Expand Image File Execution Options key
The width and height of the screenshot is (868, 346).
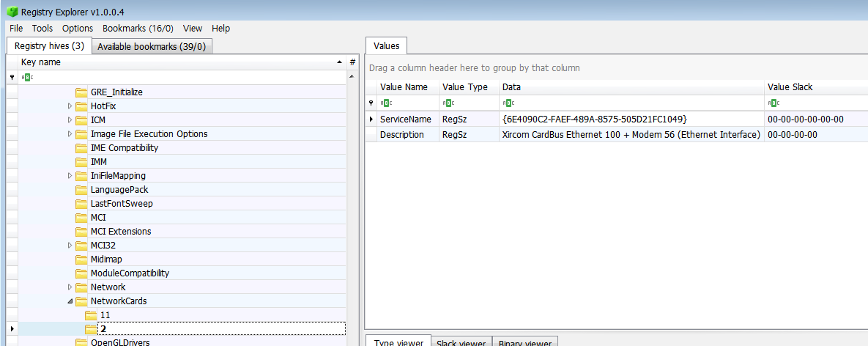[x=70, y=134]
